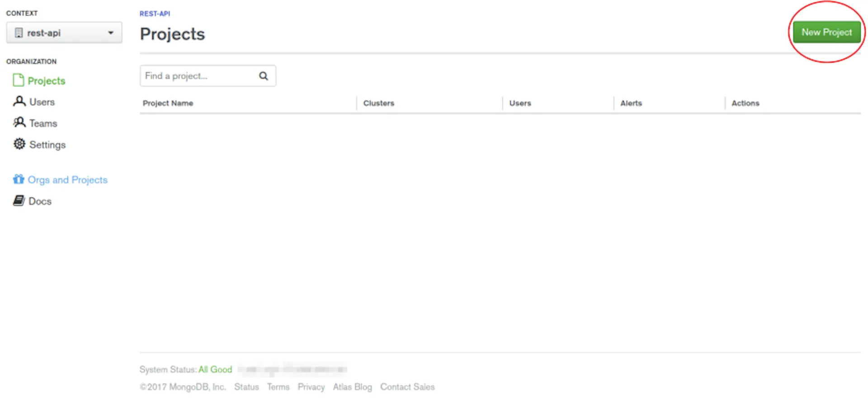
Task: Click the Clusters column header
Action: coord(379,103)
